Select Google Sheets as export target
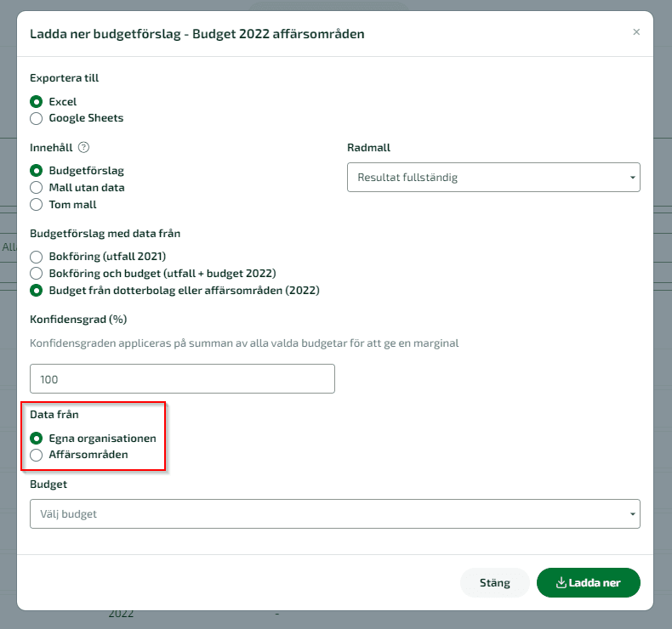 coord(37,118)
